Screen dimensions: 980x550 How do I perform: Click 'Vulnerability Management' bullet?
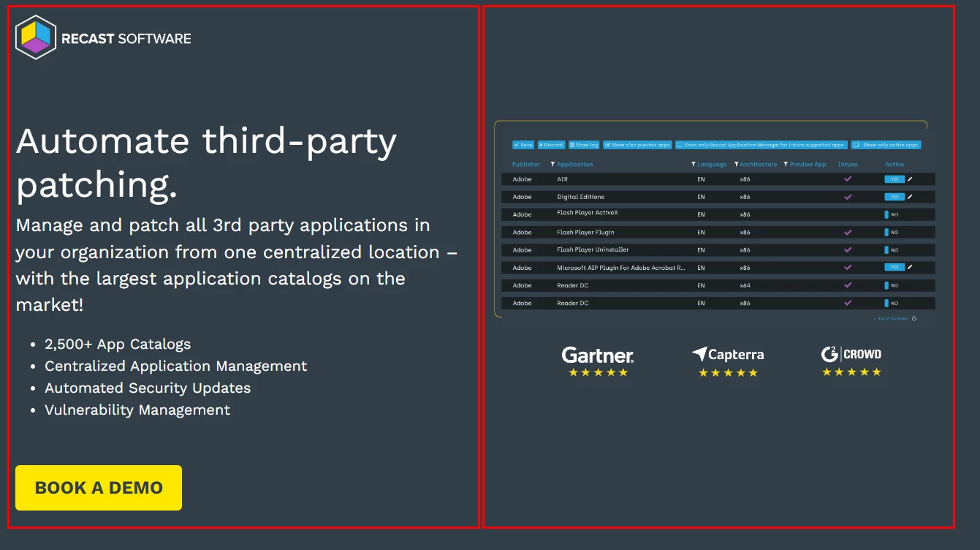point(137,410)
